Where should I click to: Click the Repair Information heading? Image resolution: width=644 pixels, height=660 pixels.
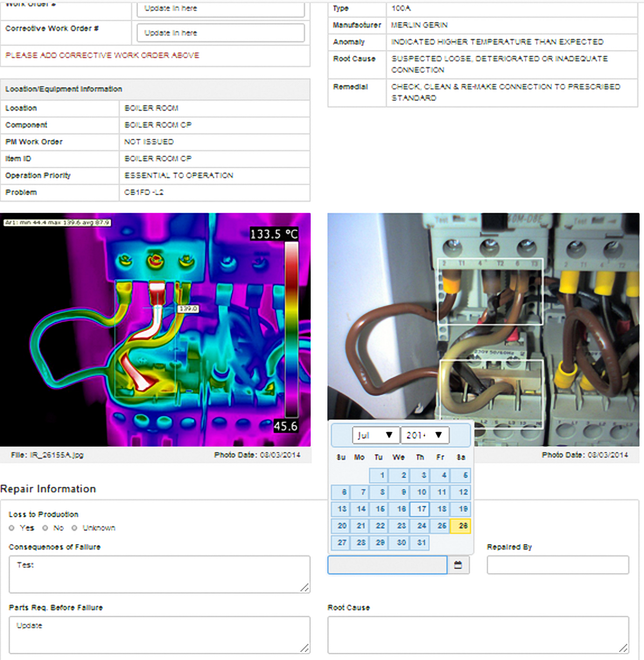48,489
